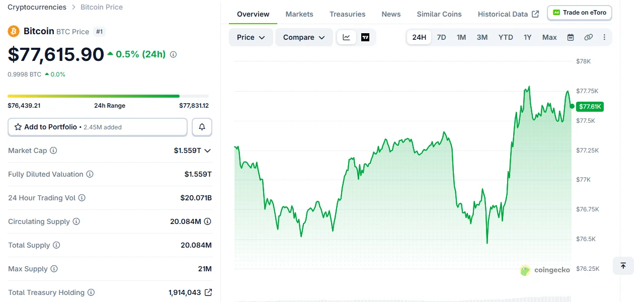Click the $77.61K current price marker

click(590, 106)
